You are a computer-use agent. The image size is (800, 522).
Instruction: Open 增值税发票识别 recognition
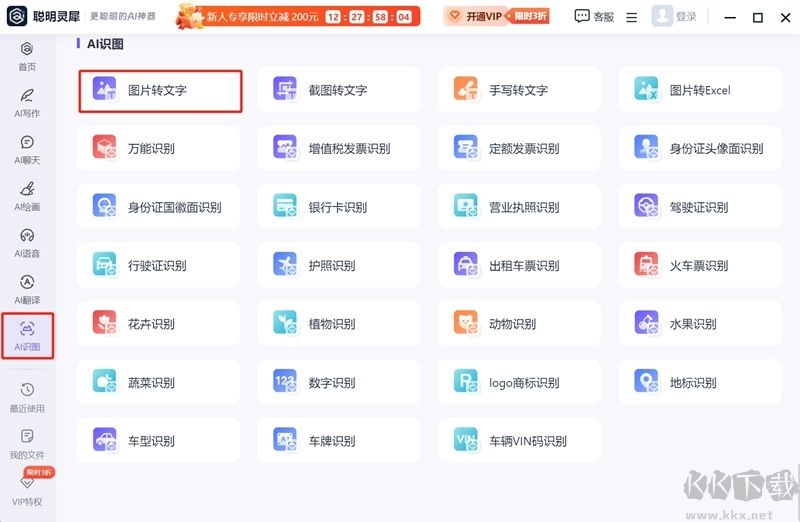pyautogui.click(x=339, y=148)
